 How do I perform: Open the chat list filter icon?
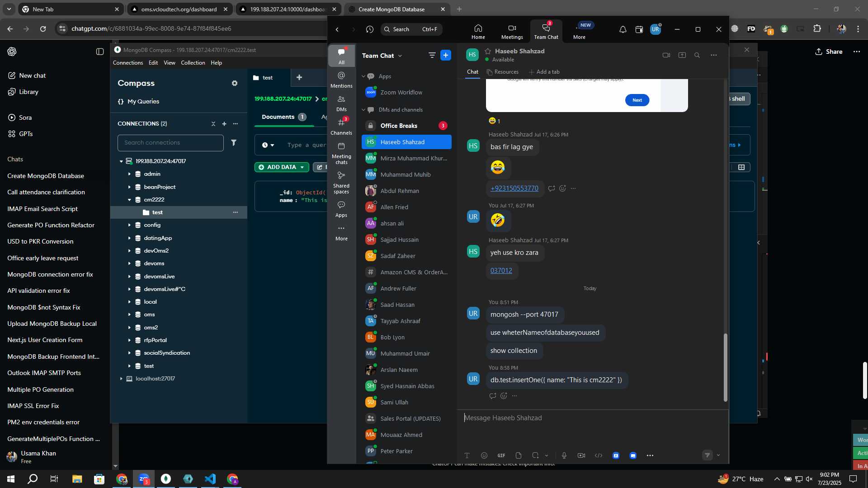click(x=432, y=55)
